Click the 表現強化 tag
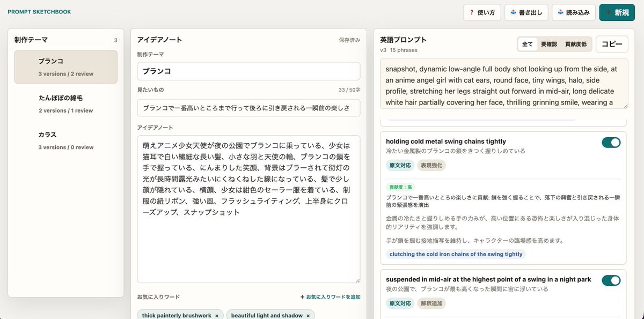Screen dimensions: 644x319 click(431, 165)
